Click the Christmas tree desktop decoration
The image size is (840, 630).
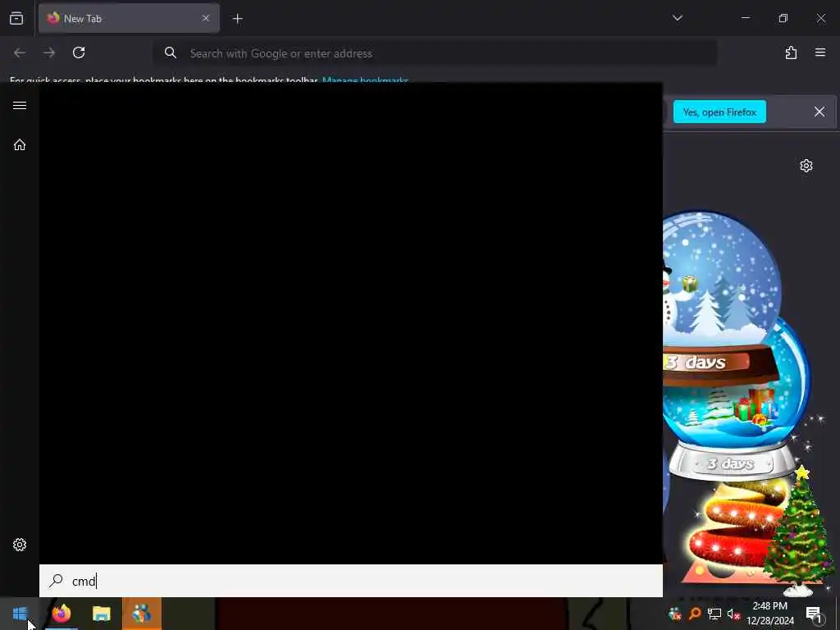(798, 533)
